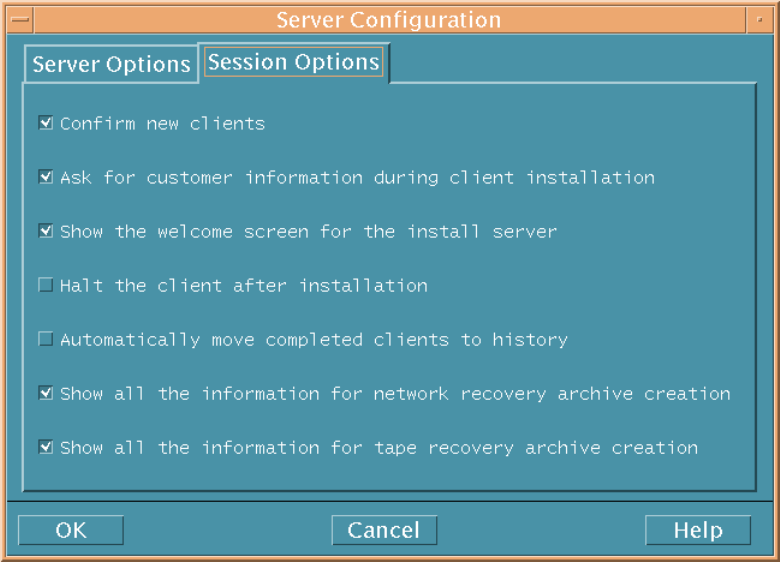The width and height of the screenshot is (780, 562).
Task: Toggle the network recovery archive information checkbox
Action: pyautogui.click(x=46, y=393)
